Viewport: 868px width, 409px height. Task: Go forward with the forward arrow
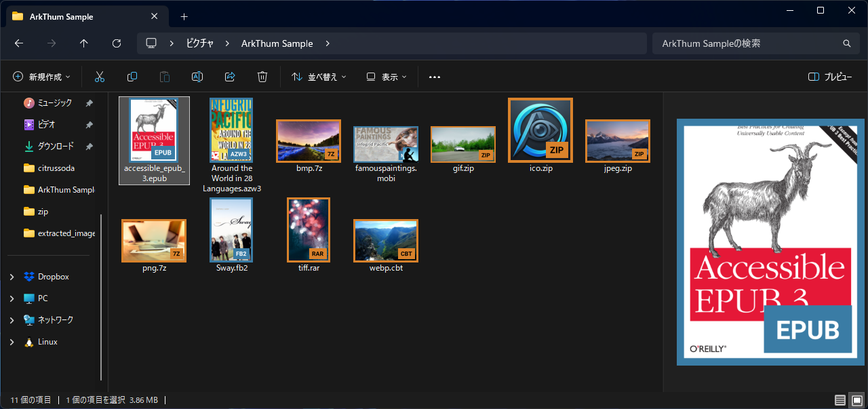click(52, 43)
